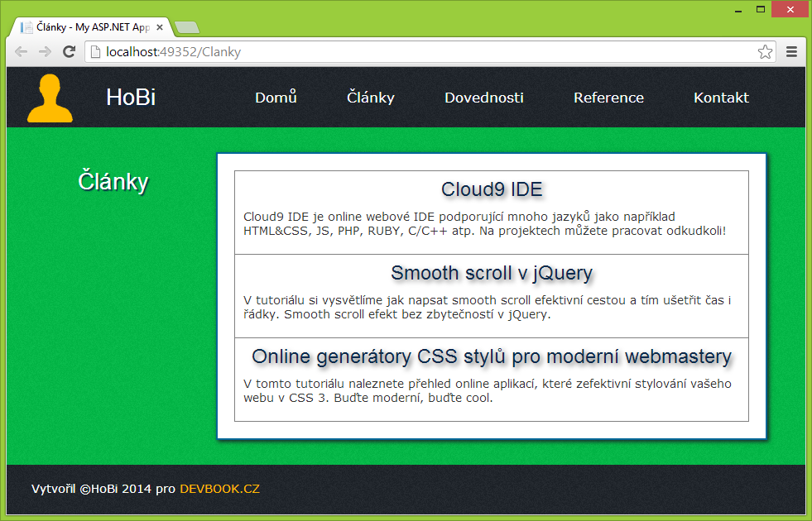The height and width of the screenshot is (521, 812).
Task: Select the Reference menu item
Action: tap(608, 97)
